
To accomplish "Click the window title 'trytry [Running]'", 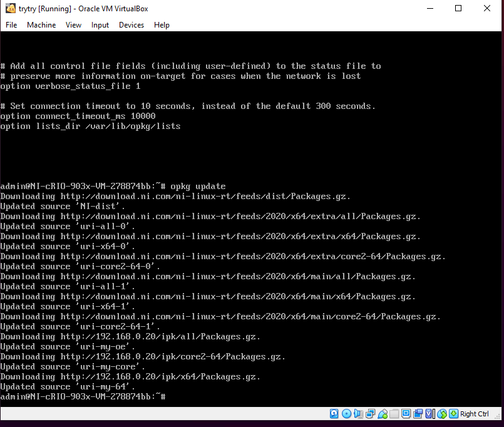I will click(44, 9).
